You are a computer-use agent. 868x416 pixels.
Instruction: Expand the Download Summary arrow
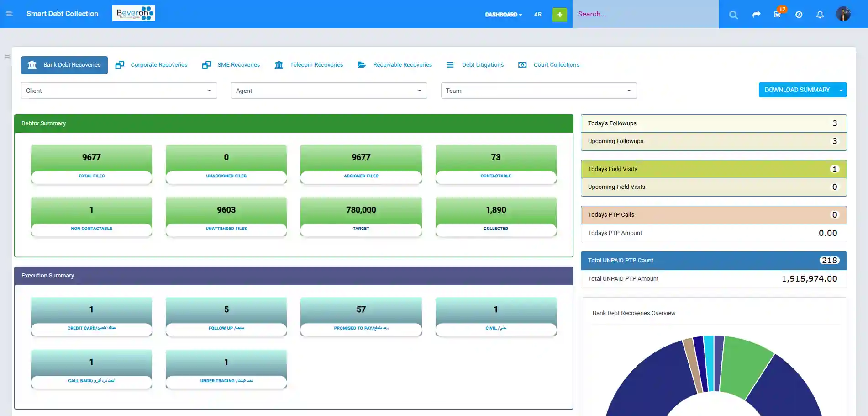[x=841, y=90]
